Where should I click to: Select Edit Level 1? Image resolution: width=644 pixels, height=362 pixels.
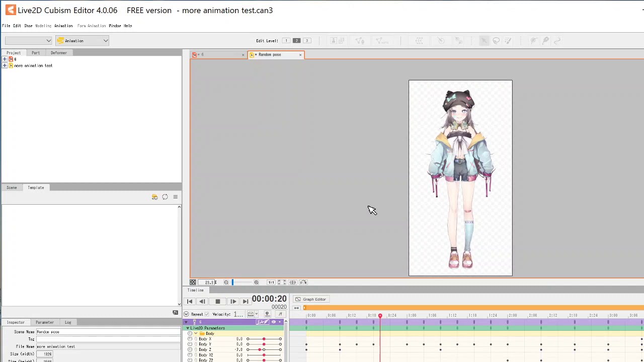[286, 41]
